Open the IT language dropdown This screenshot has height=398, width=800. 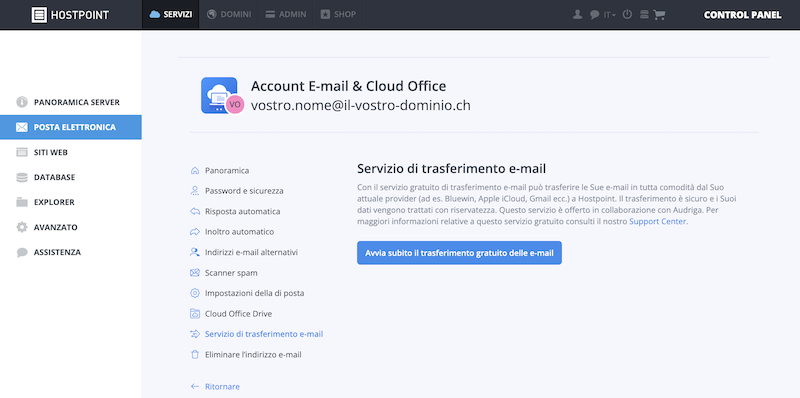[610, 15]
